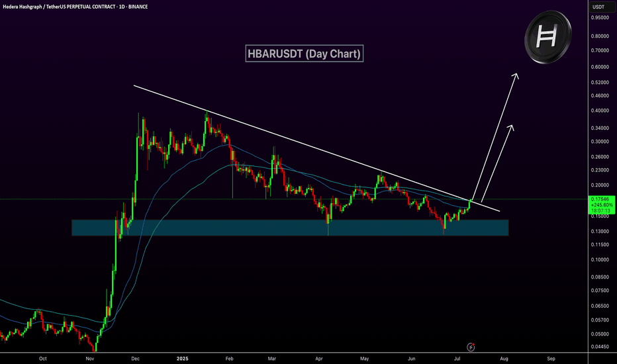The width and height of the screenshot is (617, 364).
Task: Click the Hedera Hashgraph / TetherUS symbol title
Action: tap(75, 7)
